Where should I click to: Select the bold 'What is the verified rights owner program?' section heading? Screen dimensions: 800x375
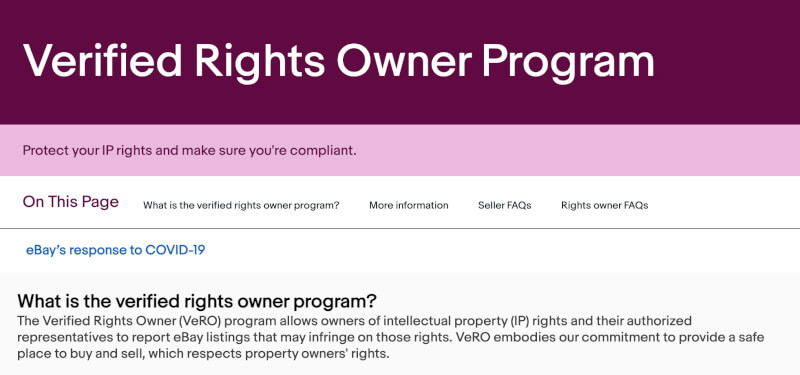(197, 301)
